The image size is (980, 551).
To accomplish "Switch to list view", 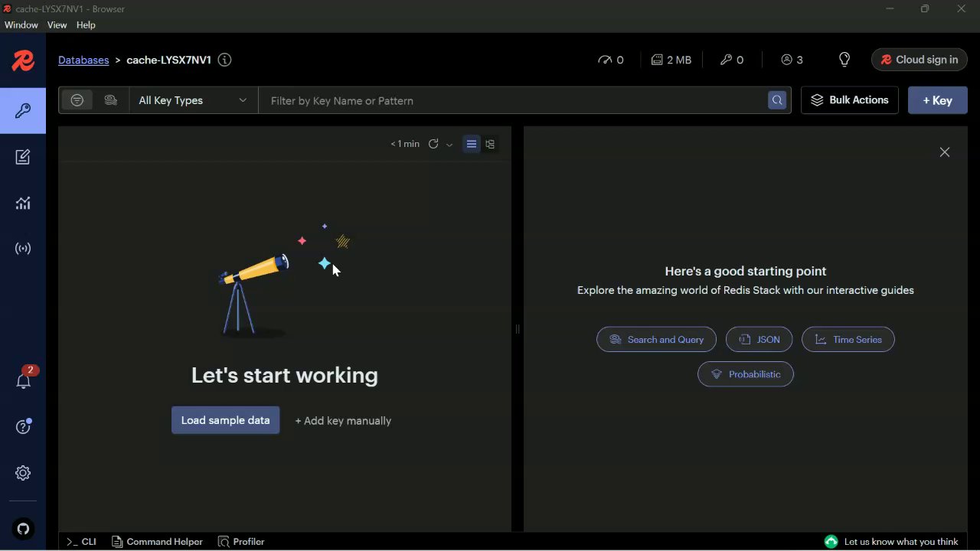I will pyautogui.click(x=472, y=144).
